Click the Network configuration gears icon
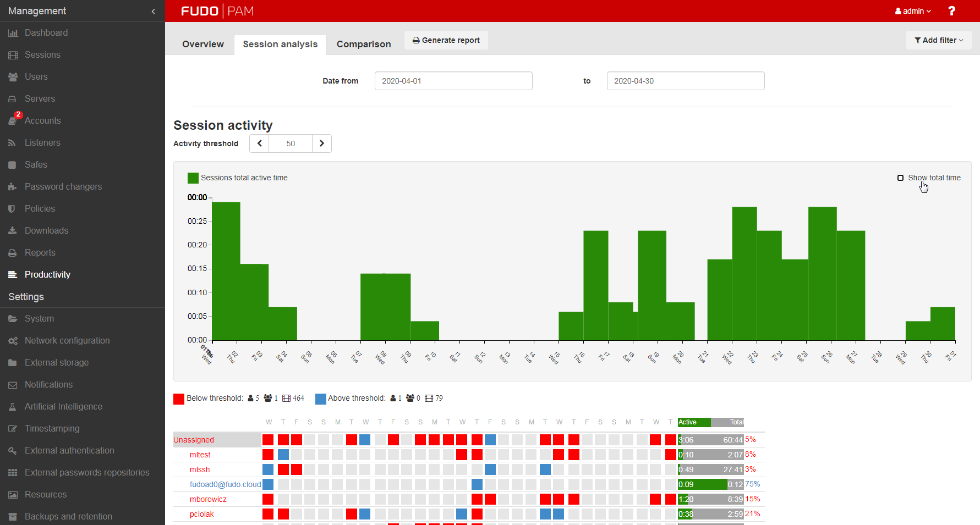 pyautogui.click(x=13, y=341)
